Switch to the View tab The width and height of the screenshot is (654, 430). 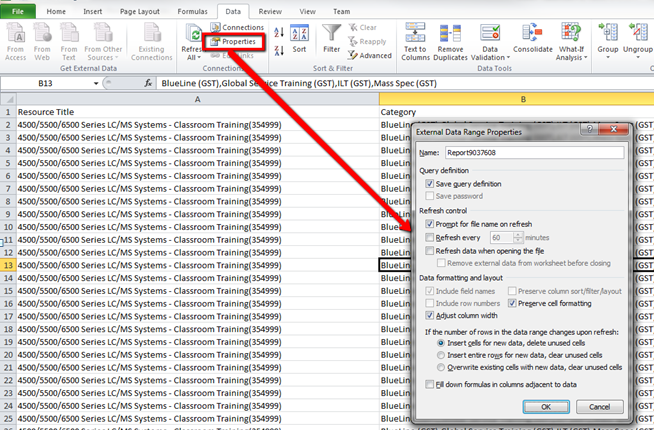pos(307,11)
